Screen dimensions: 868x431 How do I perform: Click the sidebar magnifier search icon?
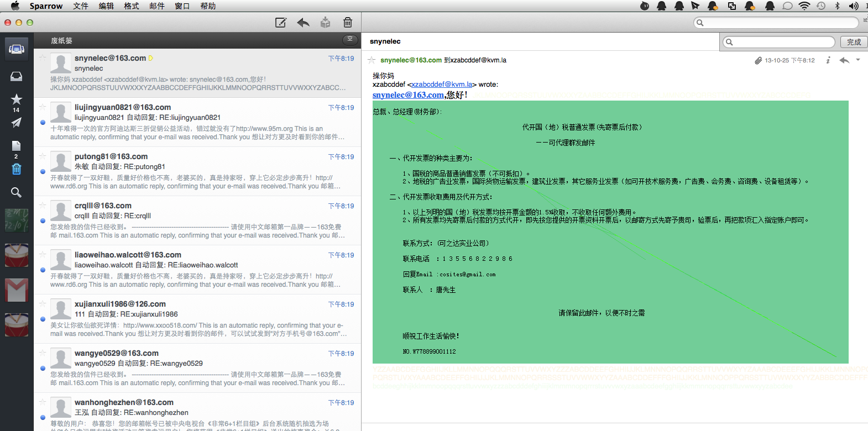(17, 192)
